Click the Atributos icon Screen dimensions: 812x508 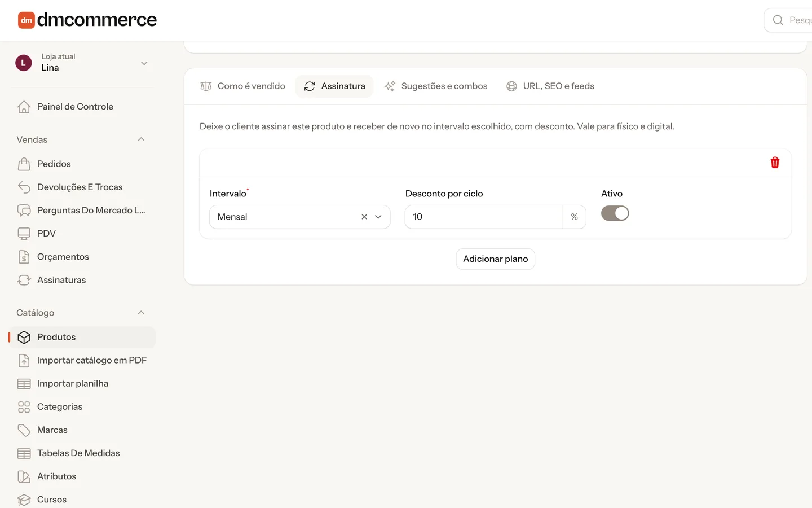click(24, 476)
